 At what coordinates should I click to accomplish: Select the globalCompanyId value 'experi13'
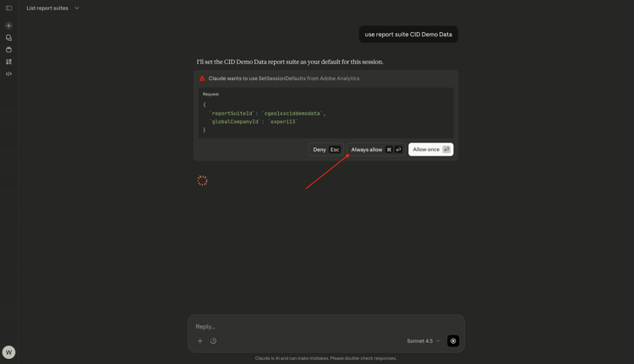282,122
